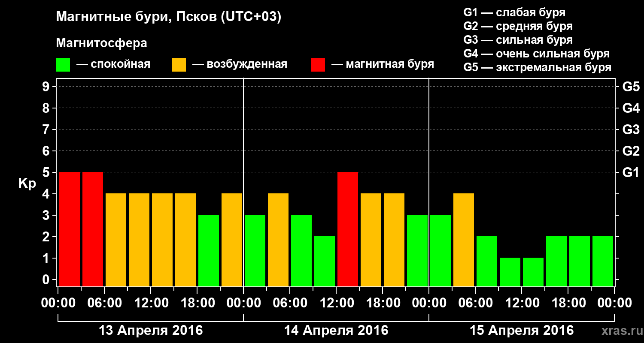Image resolution: width=644 pixels, height=343 pixels.
Task: Click the green bar starting at 18:00 on 15 April
Action: pyautogui.click(x=580, y=261)
